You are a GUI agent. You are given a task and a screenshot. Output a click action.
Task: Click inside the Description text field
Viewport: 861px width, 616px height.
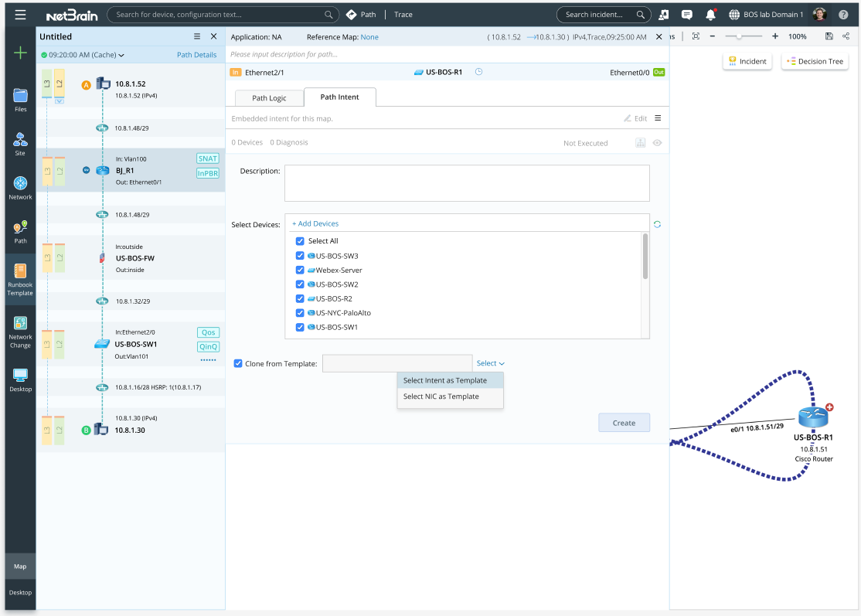(467, 182)
